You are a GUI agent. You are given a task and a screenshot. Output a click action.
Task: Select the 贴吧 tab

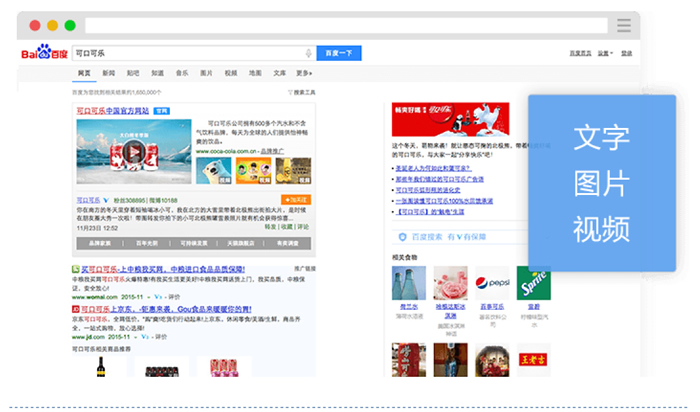(x=133, y=73)
